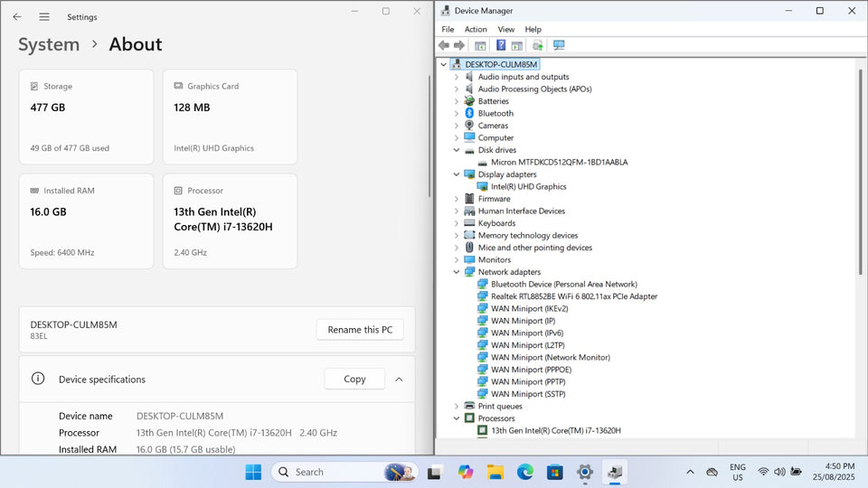The width and height of the screenshot is (868, 488).
Task: Collapse Device specifications section chevron
Action: tap(399, 379)
